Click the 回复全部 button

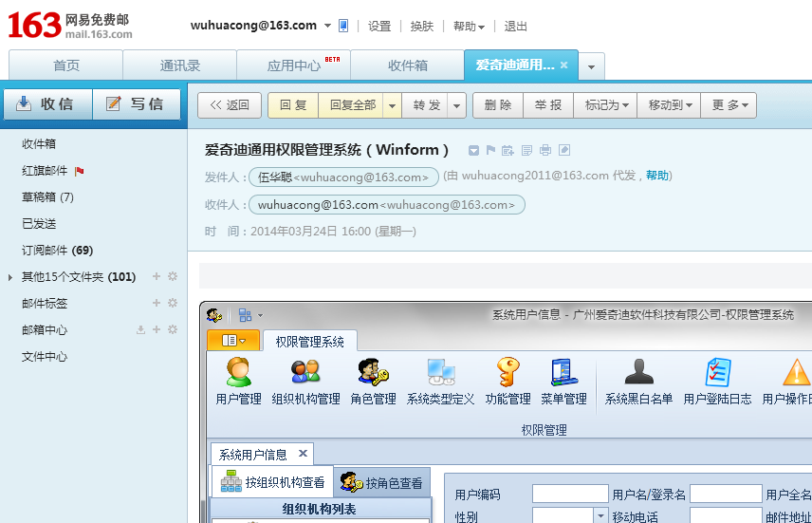click(352, 105)
